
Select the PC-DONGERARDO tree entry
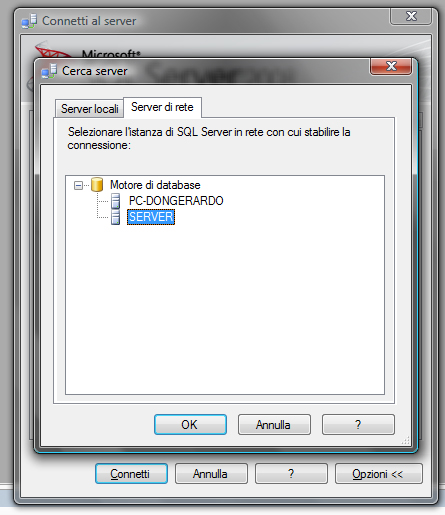point(176,201)
